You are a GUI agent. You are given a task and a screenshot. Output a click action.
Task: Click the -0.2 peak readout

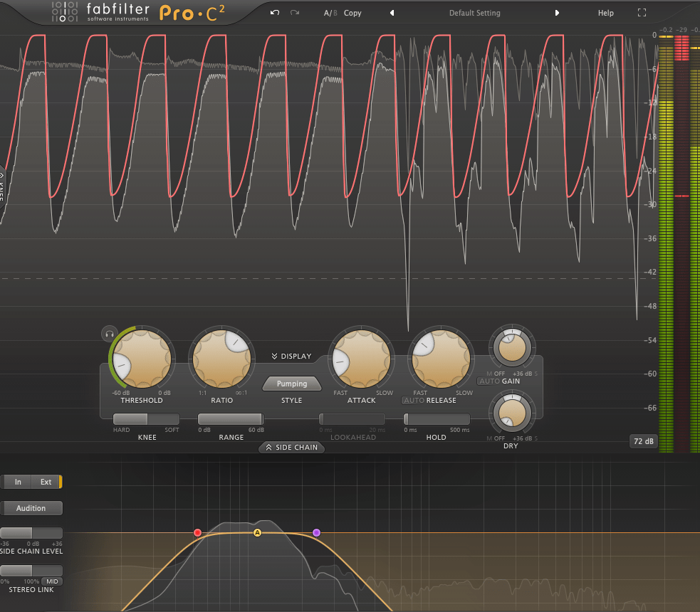point(666,30)
